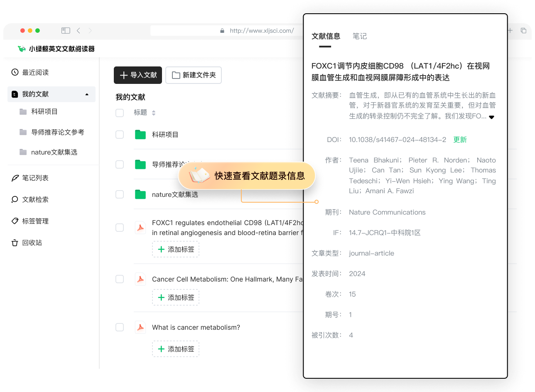The height and width of the screenshot is (392, 535).
Task: Click the PDF icon beside the FOXC1 paper
Action: pyautogui.click(x=140, y=228)
